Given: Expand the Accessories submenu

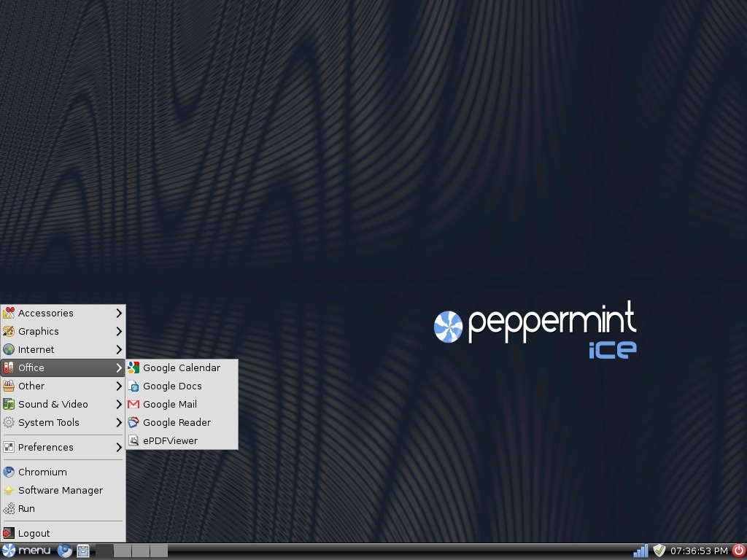Looking at the screenshot, I should (63, 313).
